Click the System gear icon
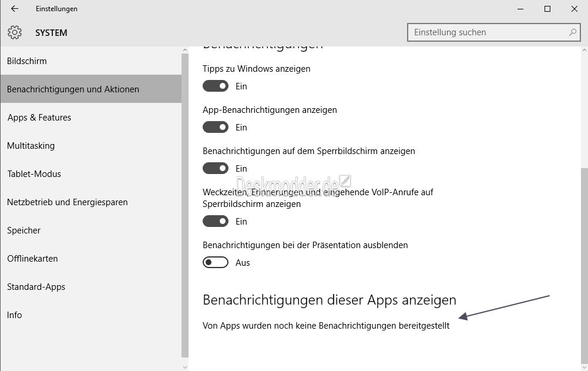This screenshot has width=588, height=371. click(15, 32)
